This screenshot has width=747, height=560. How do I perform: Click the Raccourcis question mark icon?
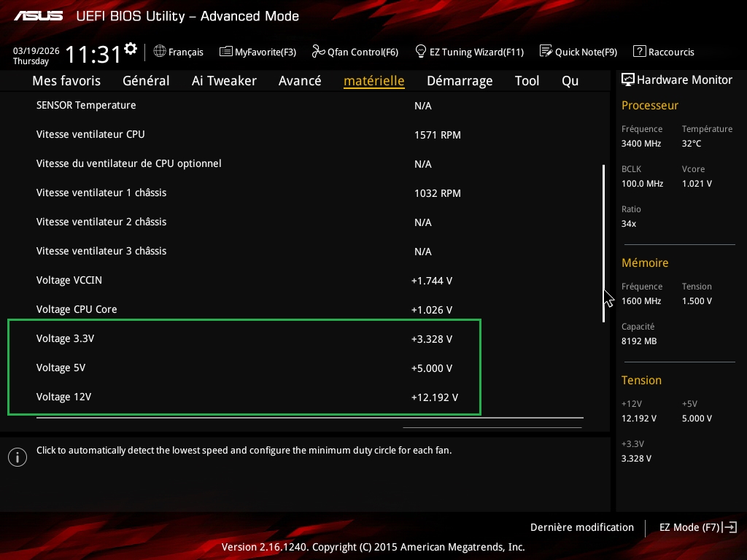[639, 51]
